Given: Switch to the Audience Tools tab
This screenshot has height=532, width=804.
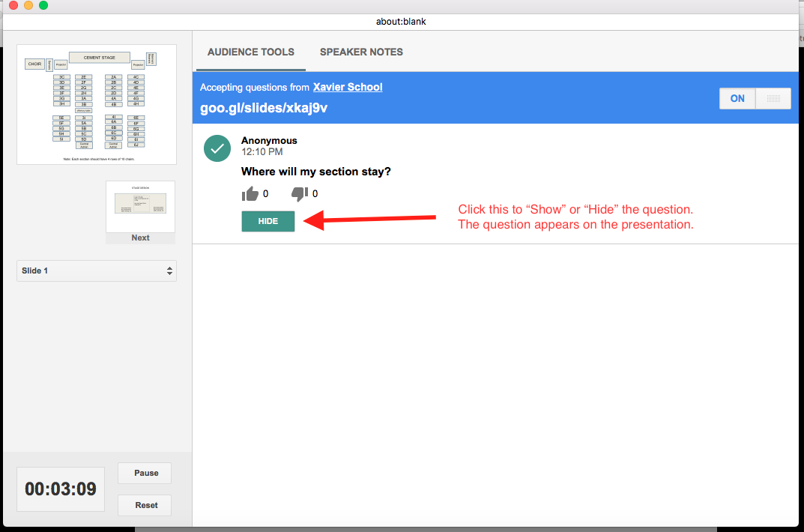Looking at the screenshot, I should coord(250,52).
